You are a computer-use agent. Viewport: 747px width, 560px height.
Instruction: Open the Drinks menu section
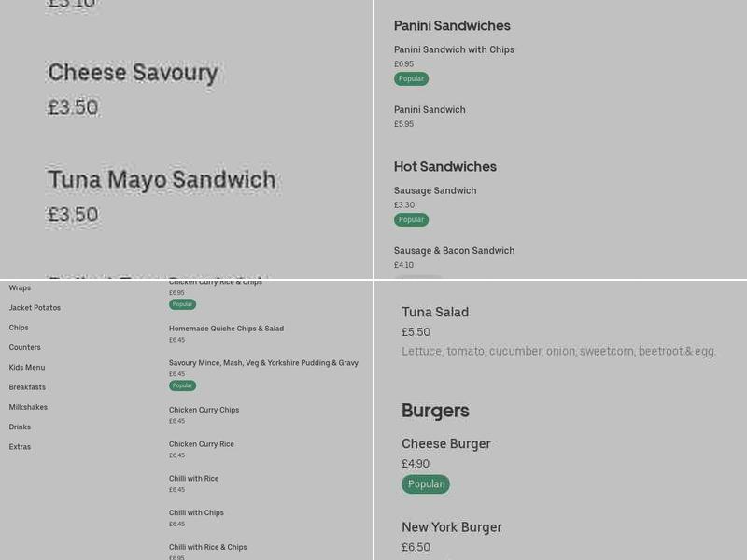tap(20, 427)
